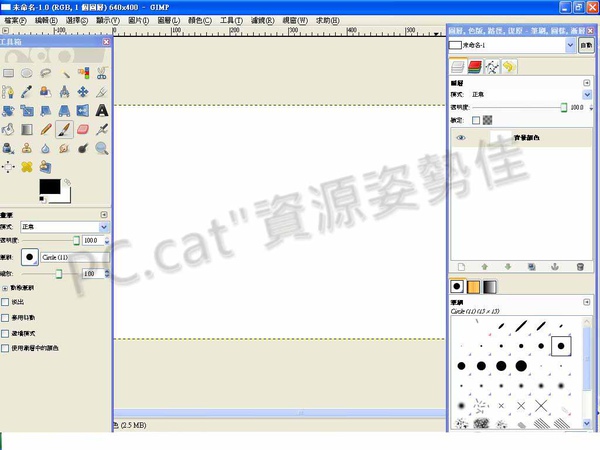The width and height of the screenshot is (600, 450).
Task: Hide the background layer via eye icon
Action: pyautogui.click(x=461, y=138)
